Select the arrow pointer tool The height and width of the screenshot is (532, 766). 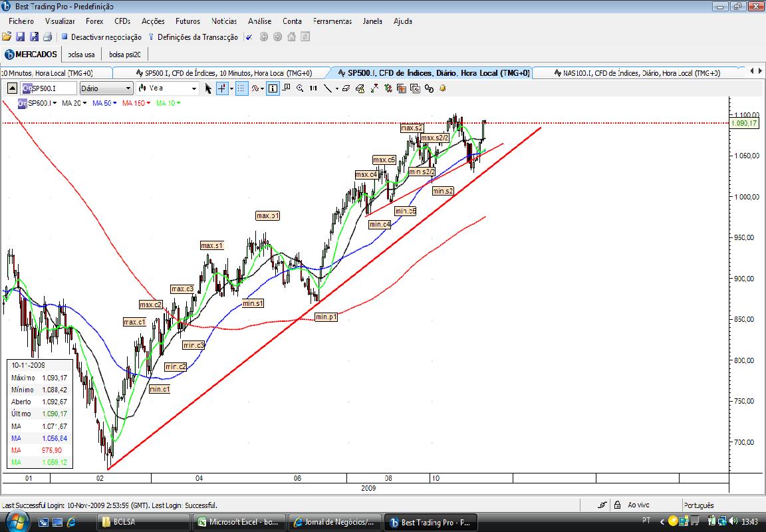pos(208,88)
